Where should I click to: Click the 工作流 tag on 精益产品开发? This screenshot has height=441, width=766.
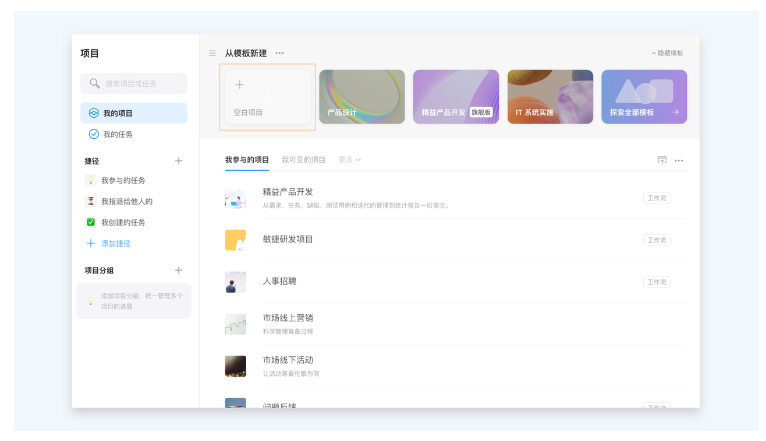(657, 198)
